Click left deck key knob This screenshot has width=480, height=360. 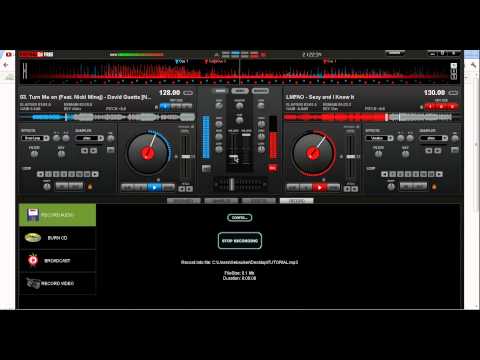tap(61, 154)
